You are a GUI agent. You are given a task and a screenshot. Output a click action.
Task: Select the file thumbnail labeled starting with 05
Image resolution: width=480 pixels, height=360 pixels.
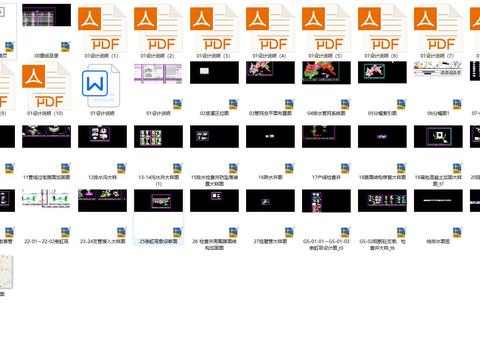(382, 72)
